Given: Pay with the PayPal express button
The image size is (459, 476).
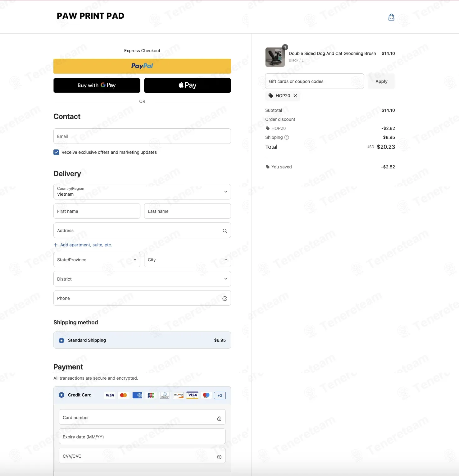Looking at the screenshot, I should [x=142, y=66].
